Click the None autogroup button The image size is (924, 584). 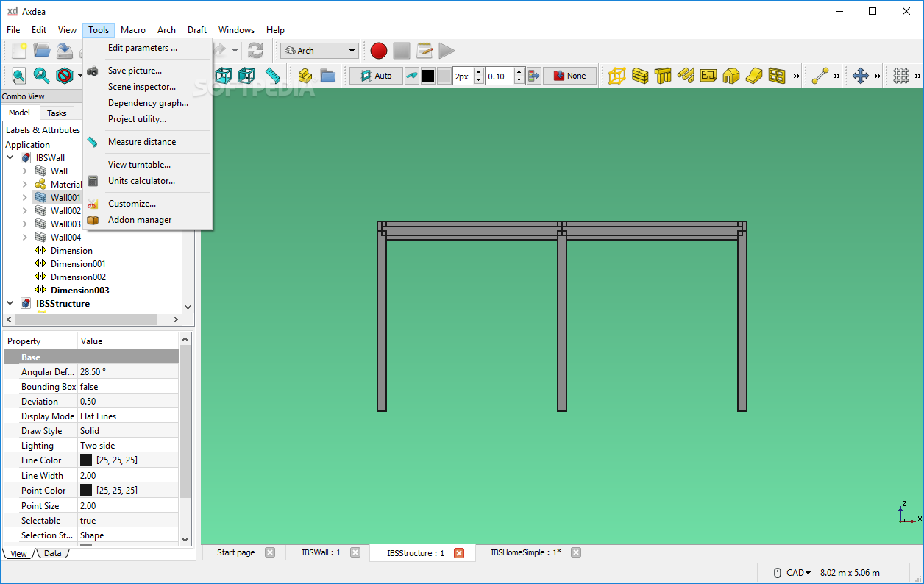click(570, 76)
